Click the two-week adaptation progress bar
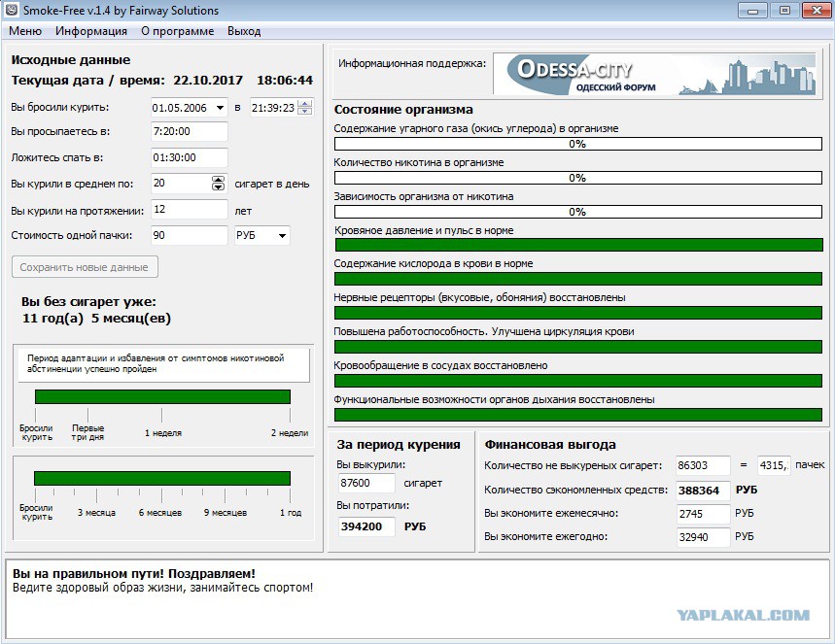The height and width of the screenshot is (644, 835). (x=162, y=397)
